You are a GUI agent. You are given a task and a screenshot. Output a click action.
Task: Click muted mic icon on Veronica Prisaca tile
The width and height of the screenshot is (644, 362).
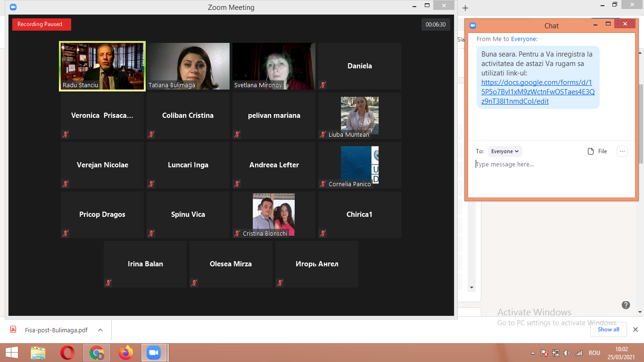tap(66, 134)
